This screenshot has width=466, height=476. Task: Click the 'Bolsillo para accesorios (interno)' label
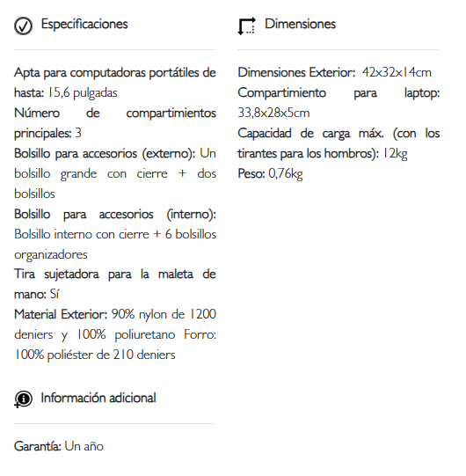click(115, 215)
